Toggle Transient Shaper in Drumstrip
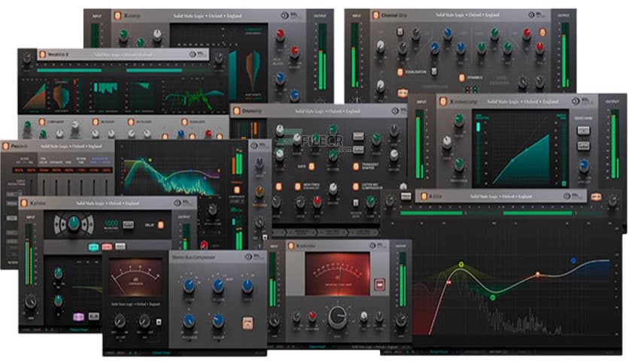Screen dimensions: 629x364 point(355,166)
